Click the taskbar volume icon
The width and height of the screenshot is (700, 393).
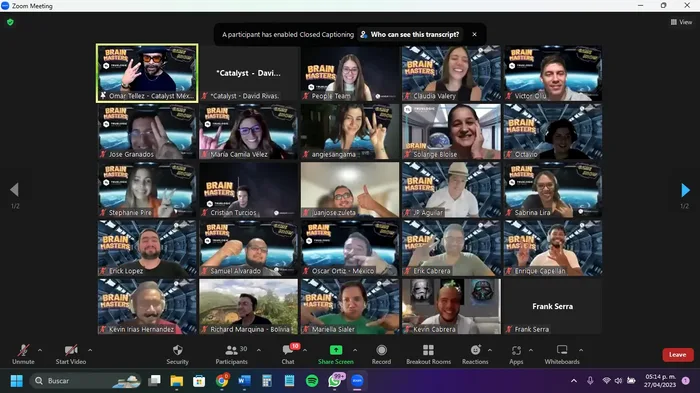click(x=618, y=380)
